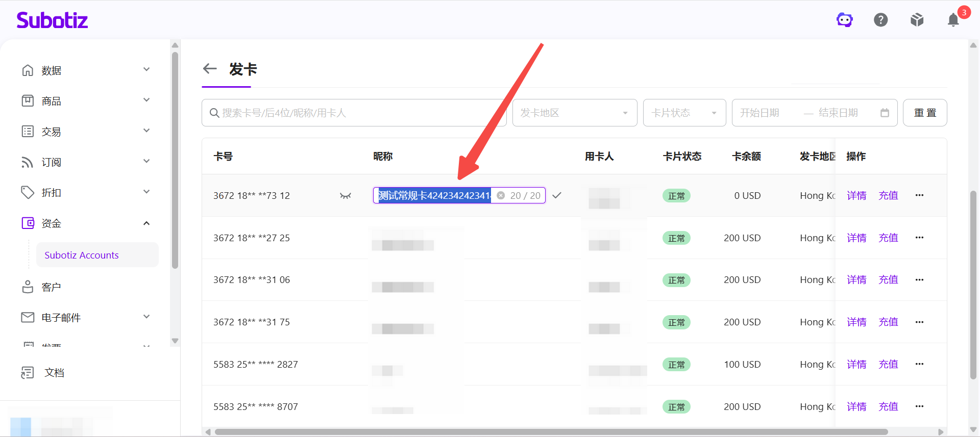The height and width of the screenshot is (437, 980).
Task: Click the 100 USD balance cell
Action: [742, 364]
